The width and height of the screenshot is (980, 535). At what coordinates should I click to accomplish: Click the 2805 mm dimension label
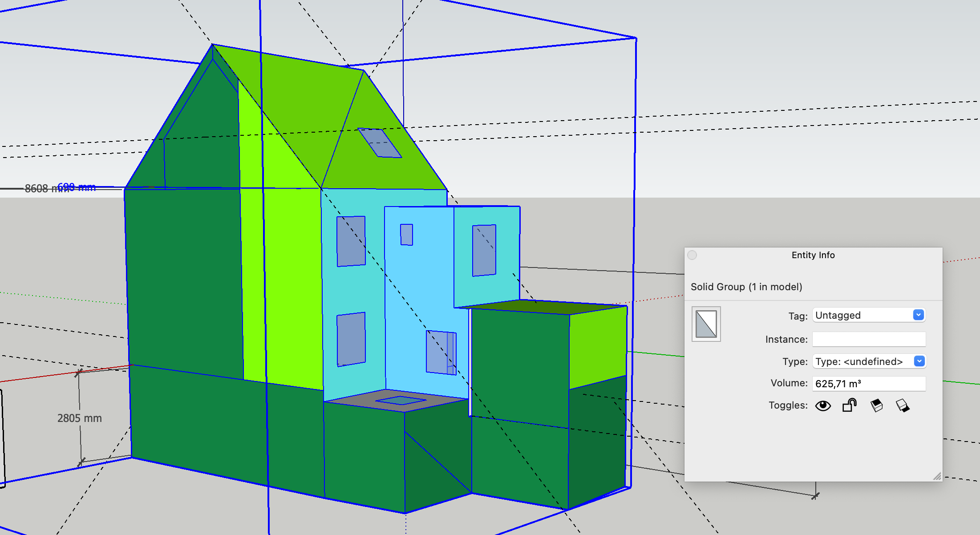pyautogui.click(x=80, y=418)
